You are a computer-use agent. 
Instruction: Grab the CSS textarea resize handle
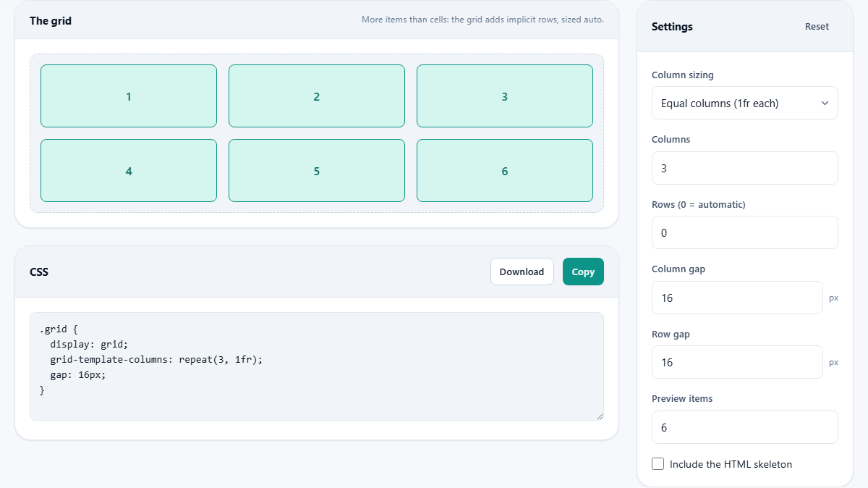pos(600,416)
